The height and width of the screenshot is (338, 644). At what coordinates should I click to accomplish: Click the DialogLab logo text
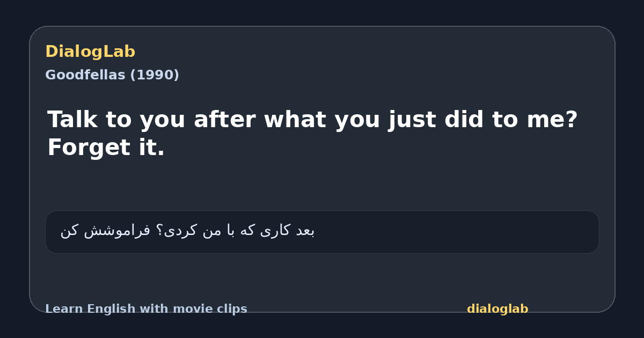90,52
